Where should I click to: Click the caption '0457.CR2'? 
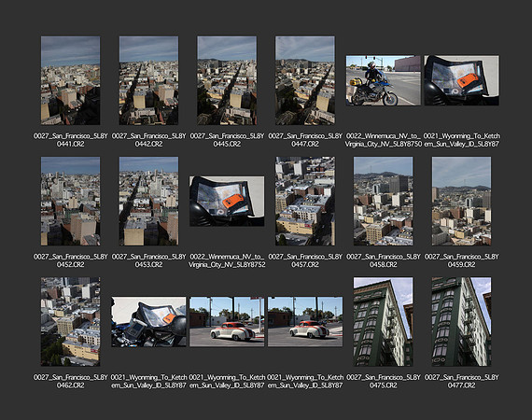click(305, 265)
